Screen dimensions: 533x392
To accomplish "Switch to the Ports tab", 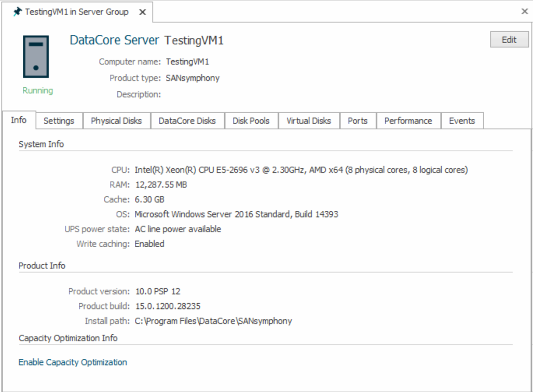I will point(358,121).
